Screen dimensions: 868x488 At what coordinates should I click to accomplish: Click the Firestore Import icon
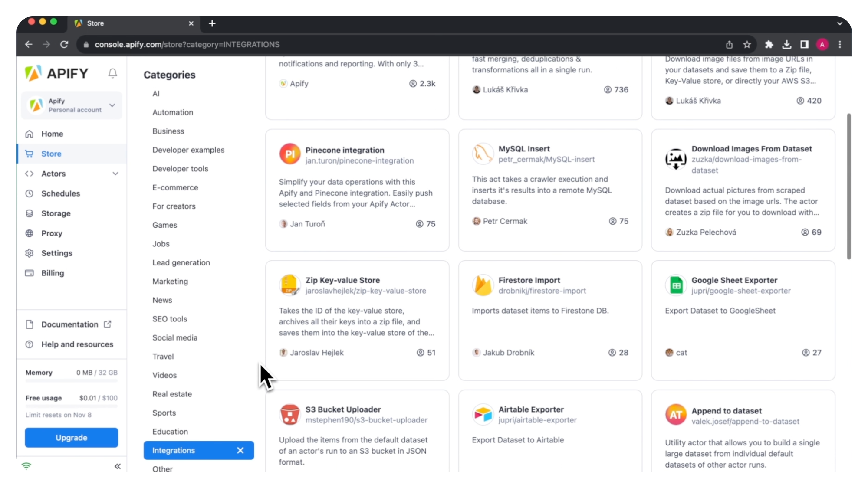482,284
